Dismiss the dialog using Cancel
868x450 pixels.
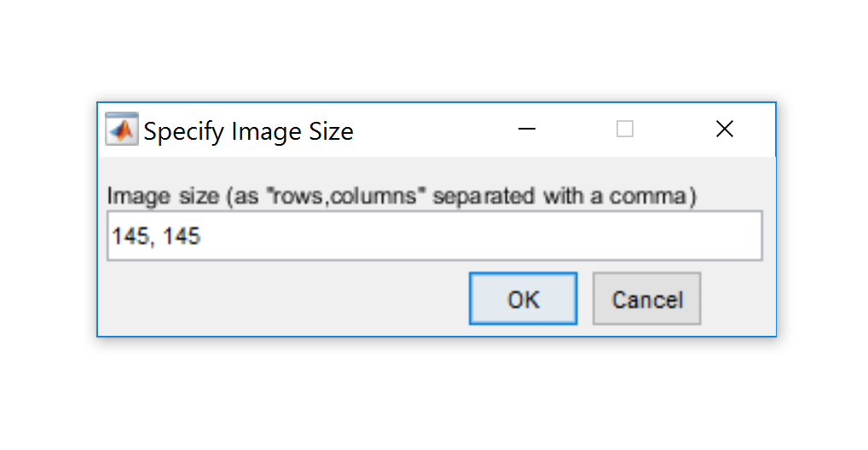[x=646, y=299]
